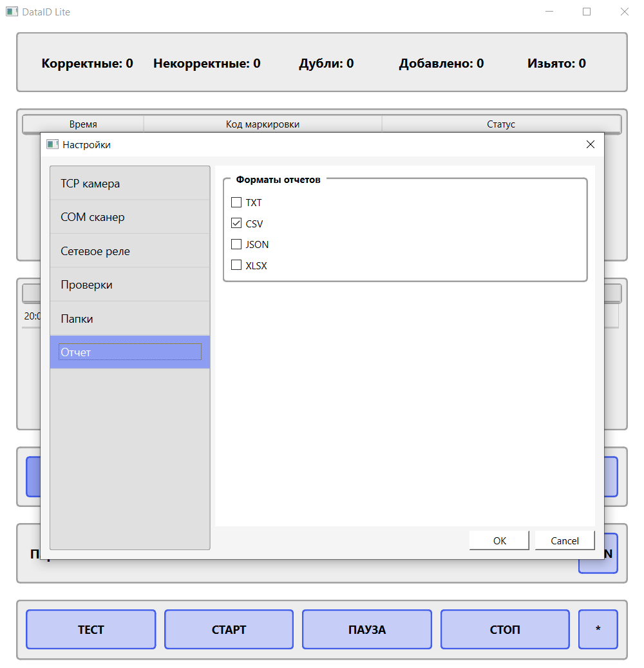Select the Папки settings section
Image resolution: width=644 pixels, height=668 pixels.
pos(129,318)
